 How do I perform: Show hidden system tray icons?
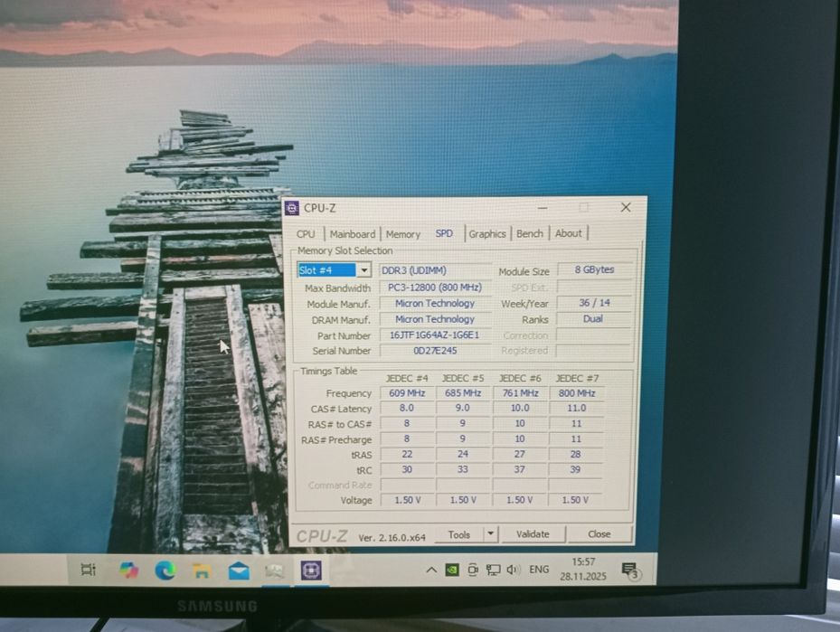(x=430, y=570)
